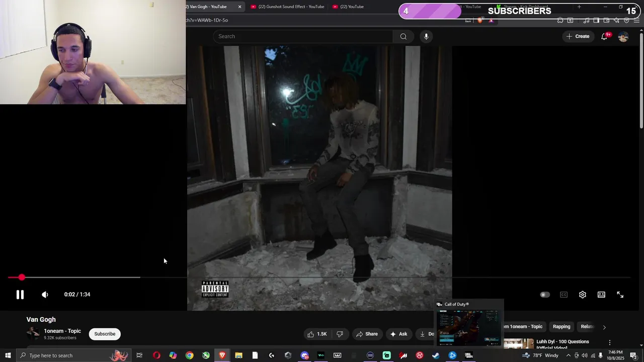Open the browser hamburger menu

click(x=637, y=20)
